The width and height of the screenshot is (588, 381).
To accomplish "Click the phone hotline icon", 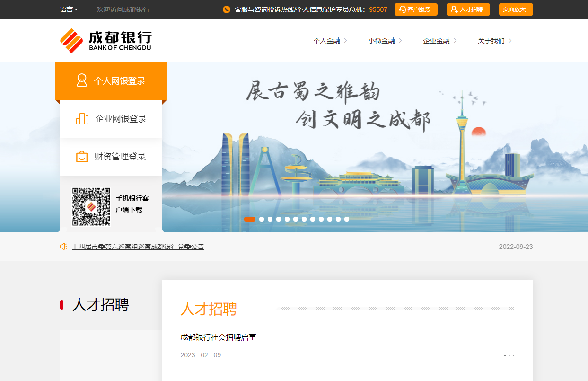I will point(227,9).
